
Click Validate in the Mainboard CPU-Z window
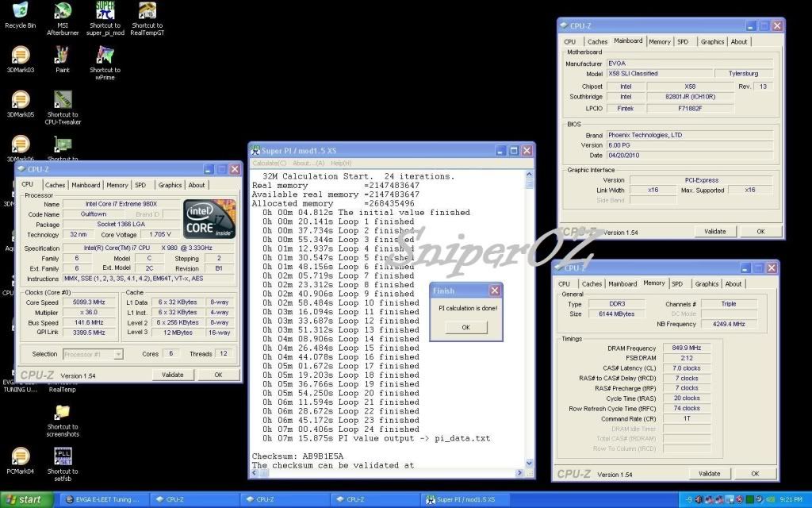(x=714, y=232)
